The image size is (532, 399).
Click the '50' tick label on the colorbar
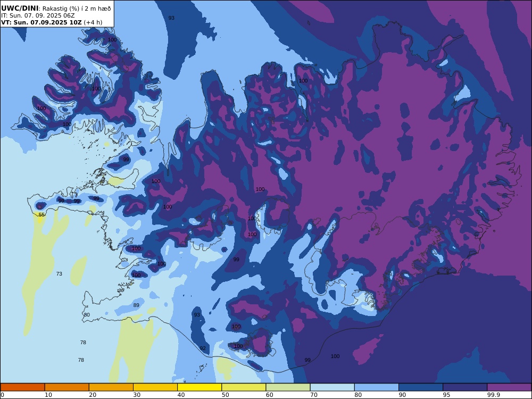(x=225, y=395)
